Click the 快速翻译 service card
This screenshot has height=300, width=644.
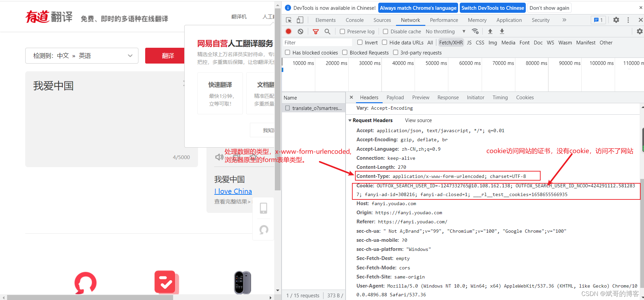coord(220,93)
